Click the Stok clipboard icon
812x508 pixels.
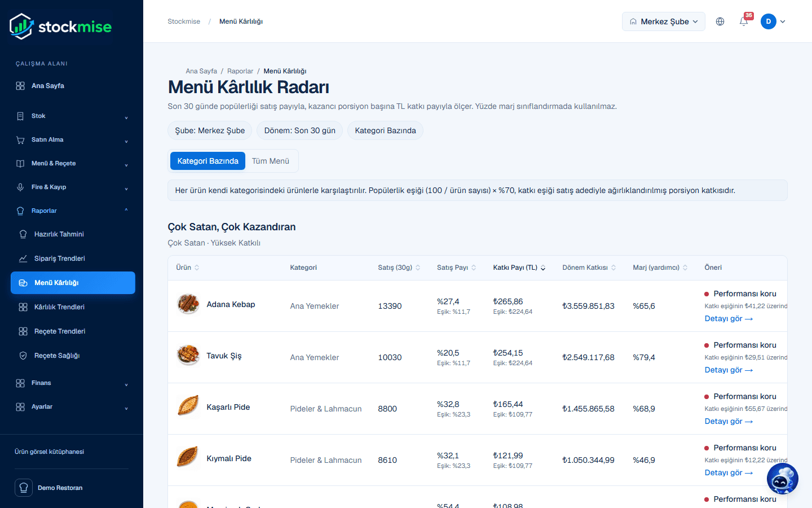tap(20, 116)
